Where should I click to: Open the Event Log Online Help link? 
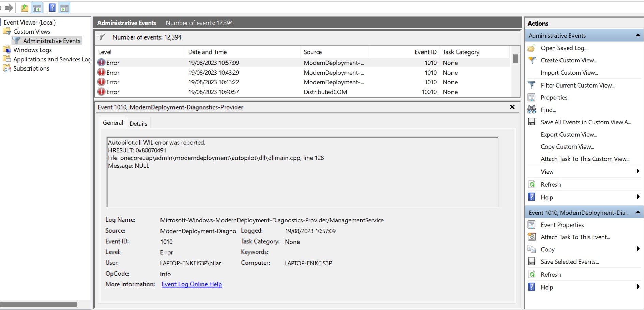pos(191,284)
